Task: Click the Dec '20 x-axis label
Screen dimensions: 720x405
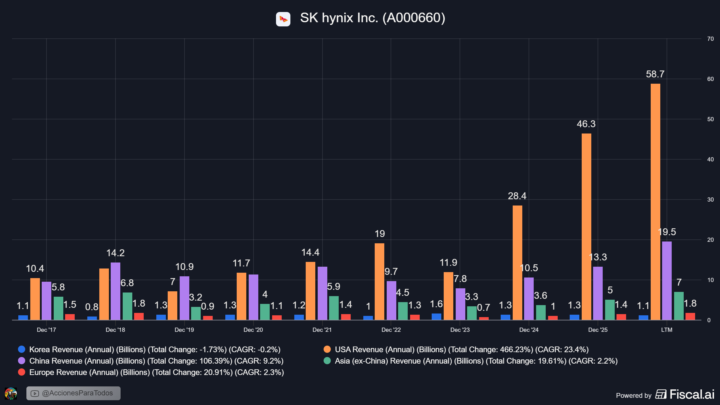Action: (253, 330)
